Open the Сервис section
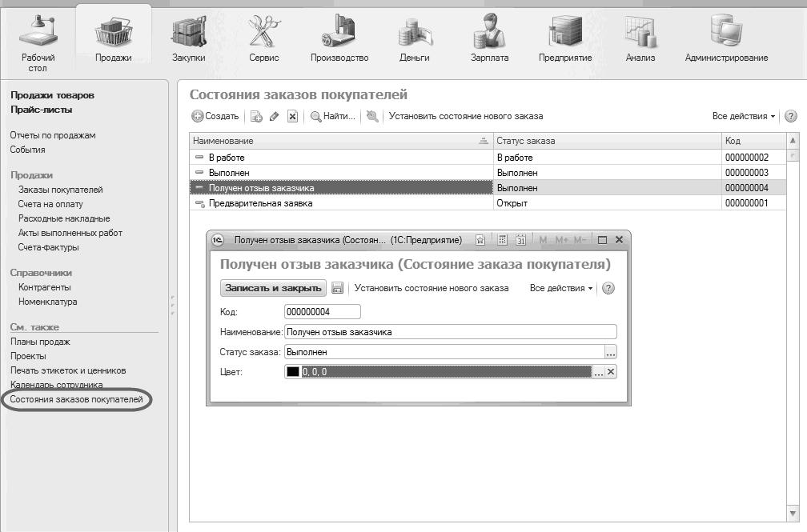This screenshot has width=807, height=532. point(264,38)
